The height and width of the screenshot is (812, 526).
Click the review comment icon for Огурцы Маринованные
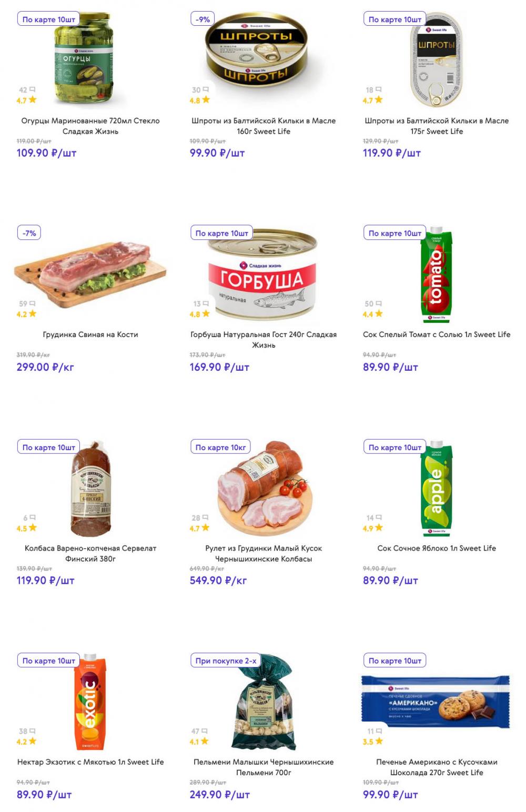click(33, 90)
